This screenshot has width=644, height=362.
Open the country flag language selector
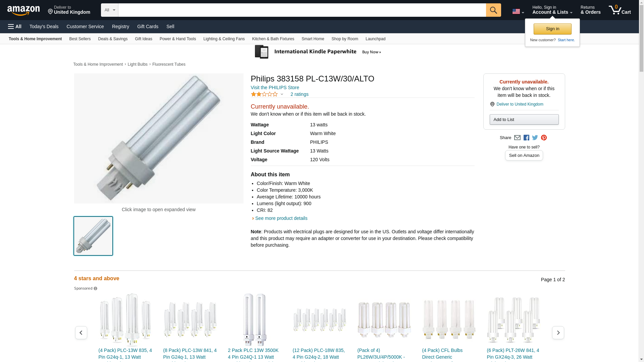tap(518, 12)
